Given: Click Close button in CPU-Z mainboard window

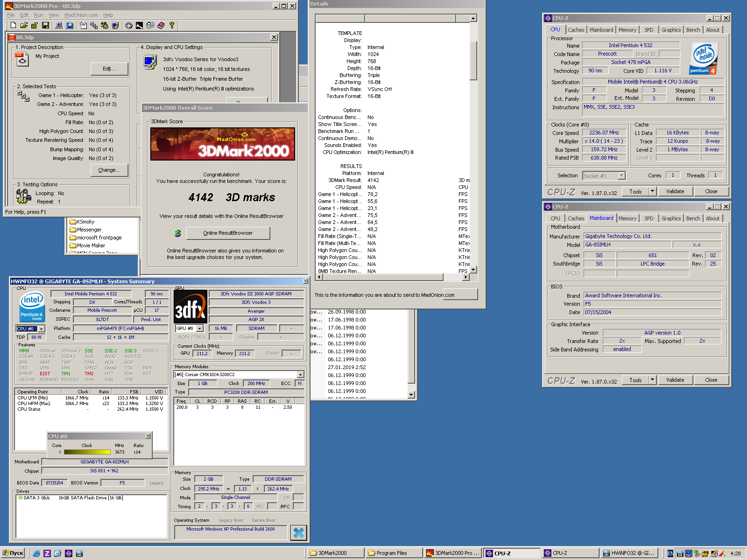Looking at the screenshot, I should coord(711,380).
